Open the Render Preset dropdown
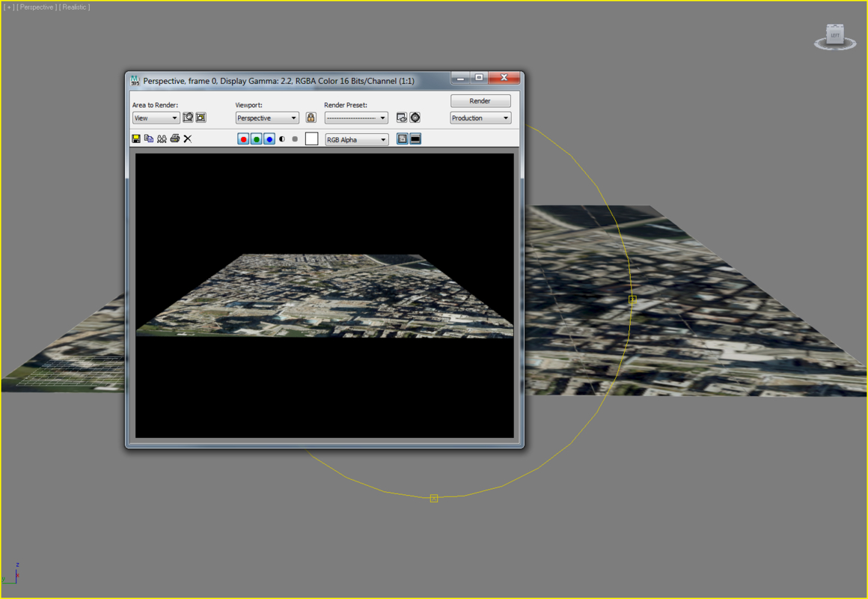This screenshot has height=599, width=868. [x=382, y=118]
